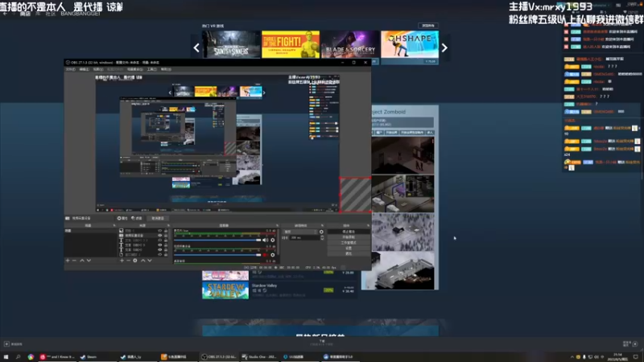
Task: Select the 视频采集设备 source row
Action: click(x=144, y=236)
